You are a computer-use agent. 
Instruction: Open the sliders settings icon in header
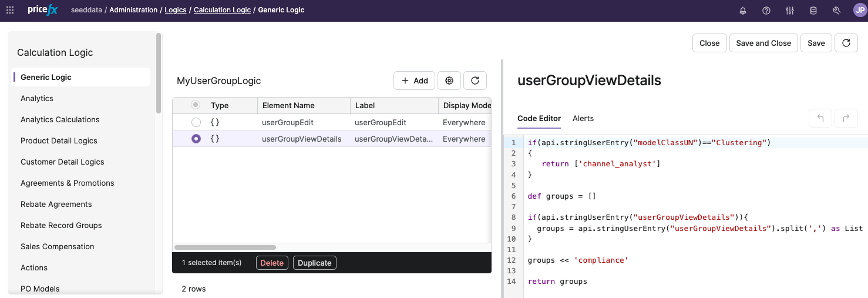click(x=790, y=11)
